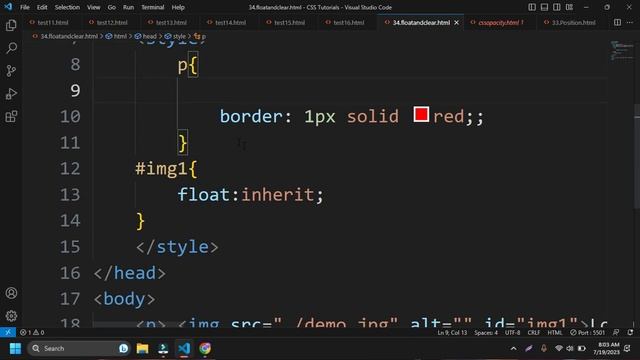The image size is (640, 360).
Task: Click 'Spaces: 4' indentation setting
Action: [x=486, y=333]
